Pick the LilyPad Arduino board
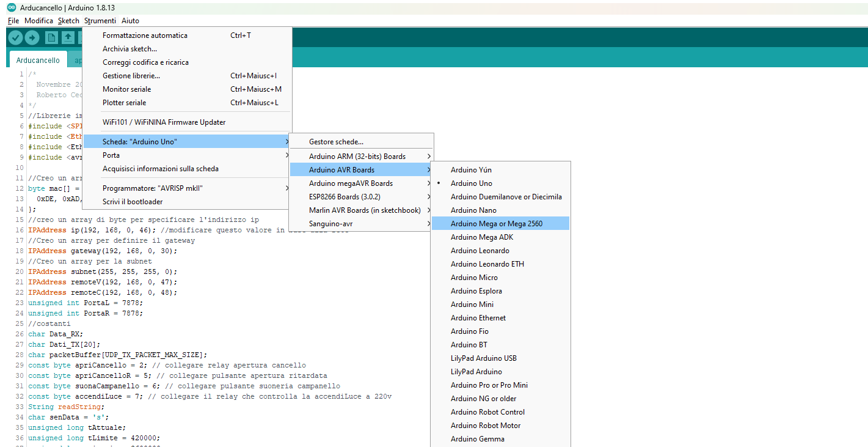868x447 pixels. 500,372
